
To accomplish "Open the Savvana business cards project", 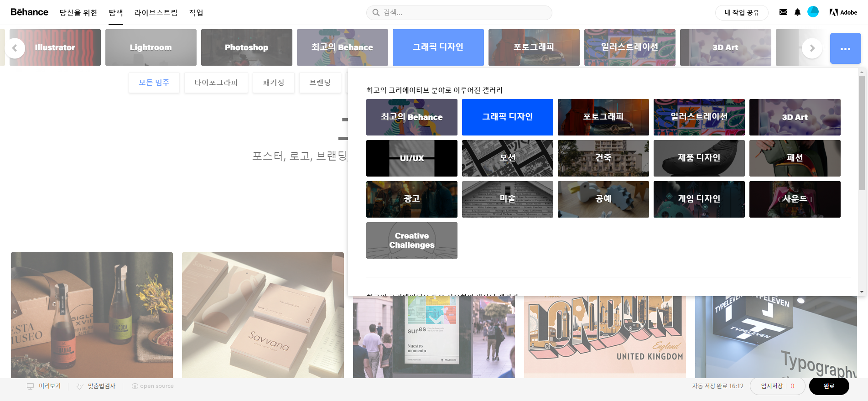I will pos(263,315).
